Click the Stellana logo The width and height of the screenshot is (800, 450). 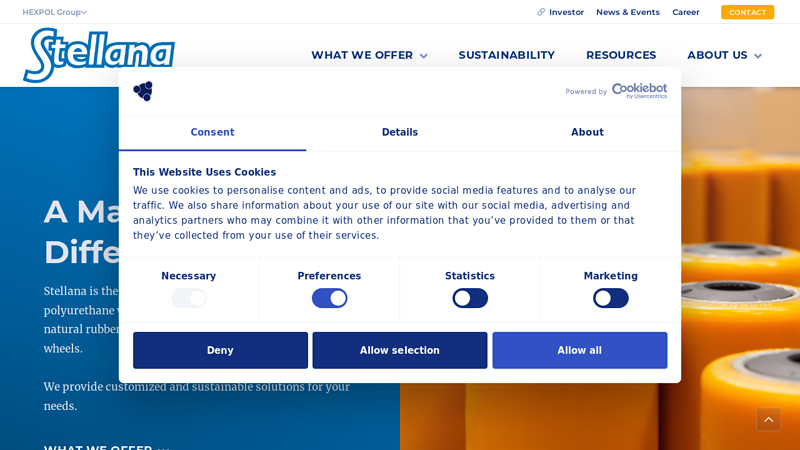[99, 55]
